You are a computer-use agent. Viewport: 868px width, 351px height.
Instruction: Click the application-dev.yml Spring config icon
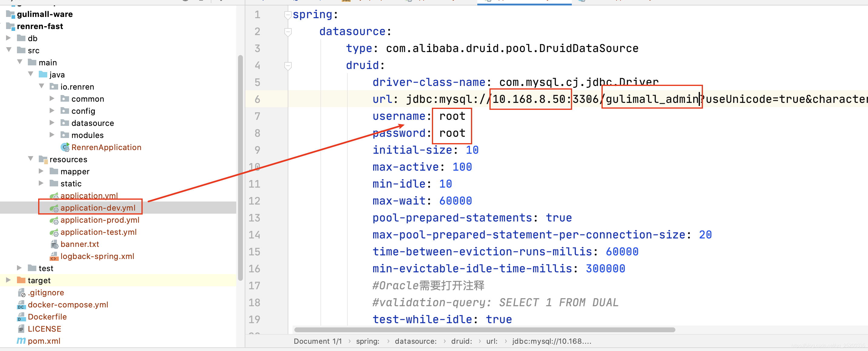[x=54, y=208]
